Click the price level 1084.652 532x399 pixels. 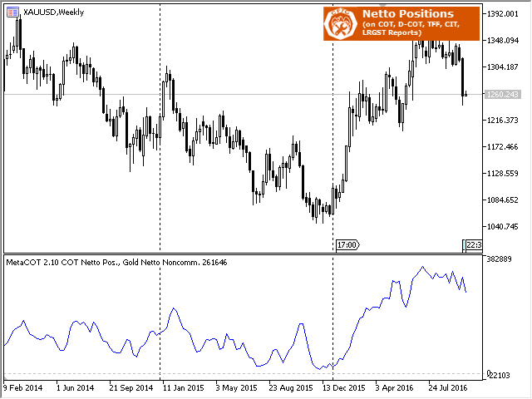503,200
